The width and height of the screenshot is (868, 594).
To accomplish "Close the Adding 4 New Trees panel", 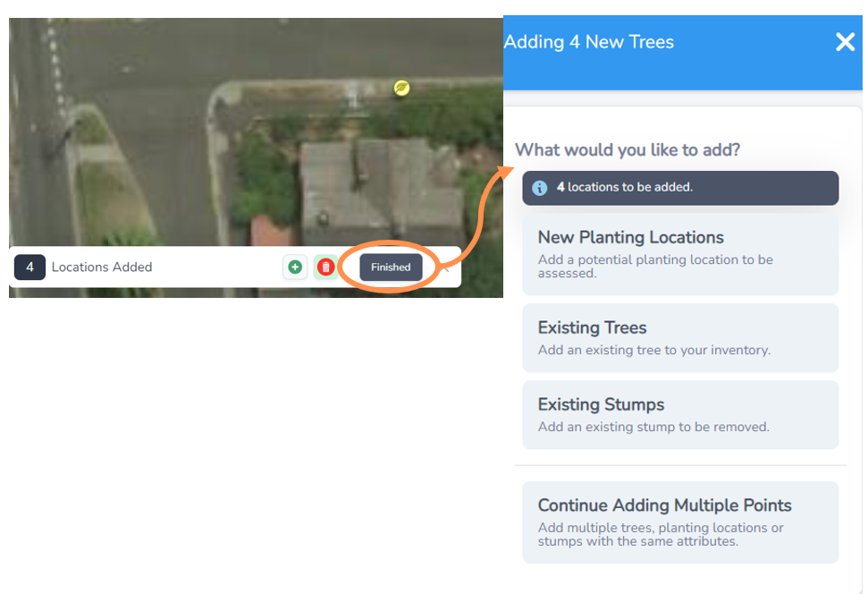I will pos(845,42).
